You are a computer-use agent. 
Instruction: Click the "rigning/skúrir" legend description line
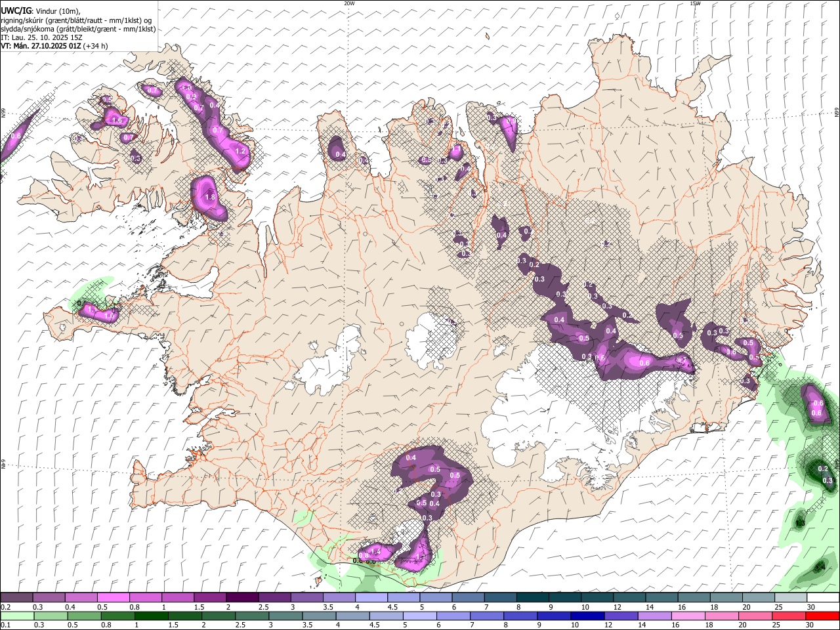[76, 20]
